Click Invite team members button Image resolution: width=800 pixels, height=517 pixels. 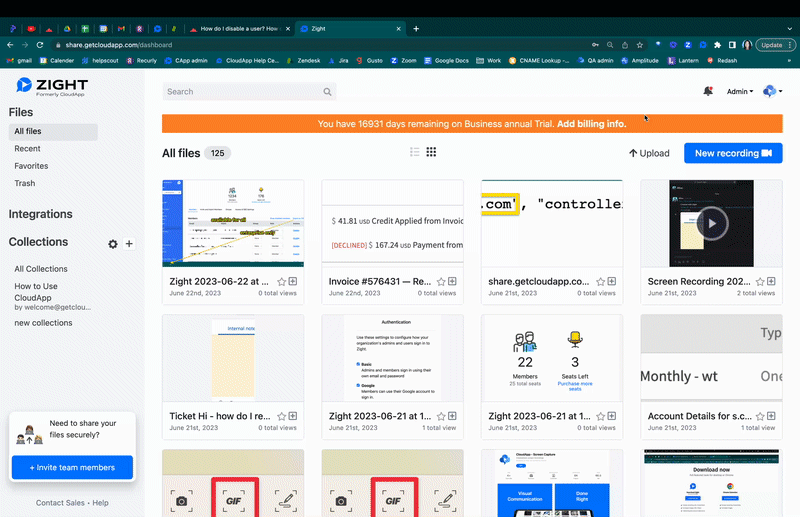[x=72, y=467]
